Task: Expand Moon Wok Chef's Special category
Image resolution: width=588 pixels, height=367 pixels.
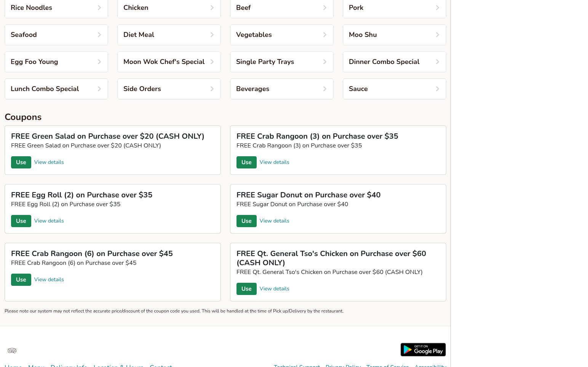Action: (169, 62)
